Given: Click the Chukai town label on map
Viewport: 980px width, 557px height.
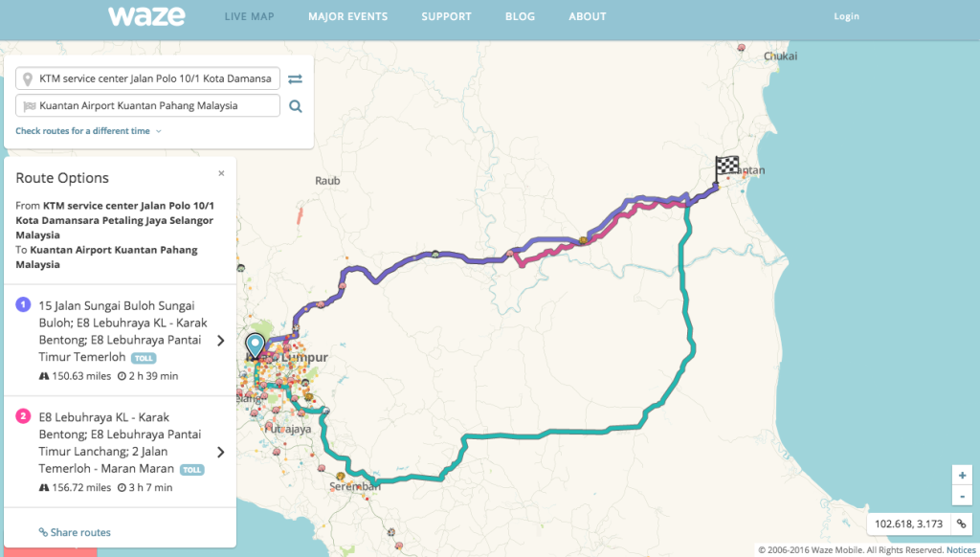Looking at the screenshot, I should click(781, 56).
